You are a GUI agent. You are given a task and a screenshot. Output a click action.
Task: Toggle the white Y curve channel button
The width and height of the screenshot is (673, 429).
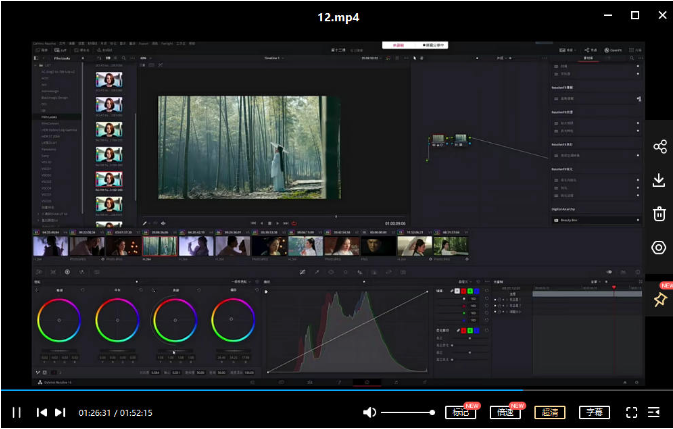pyautogui.click(x=457, y=291)
